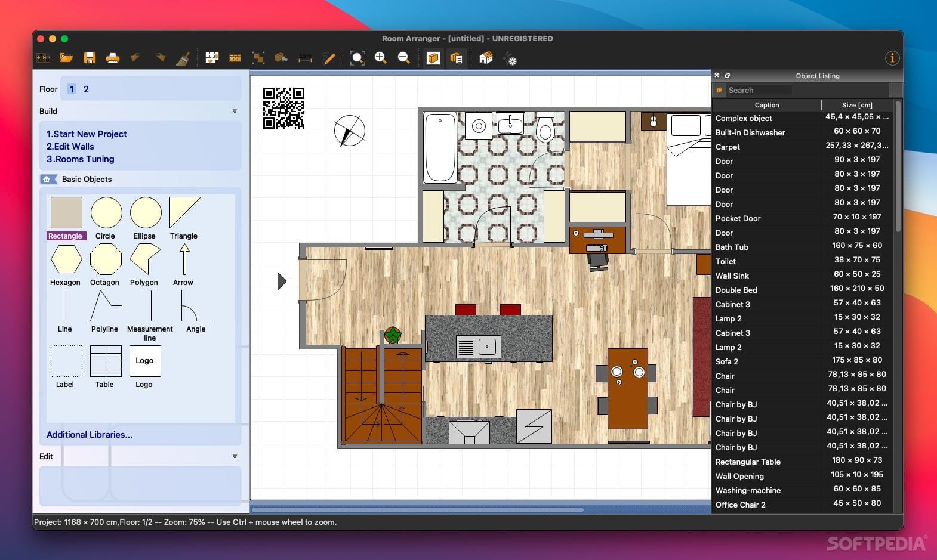Toggle the object filter icon beside Search
The height and width of the screenshot is (560, 937).
pos(719,90)
